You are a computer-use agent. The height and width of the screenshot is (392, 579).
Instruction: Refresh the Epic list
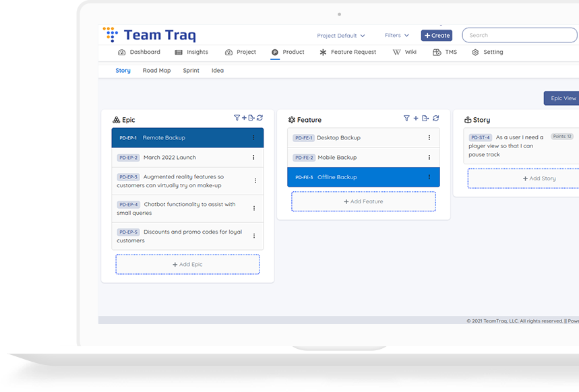pos(260,118)
